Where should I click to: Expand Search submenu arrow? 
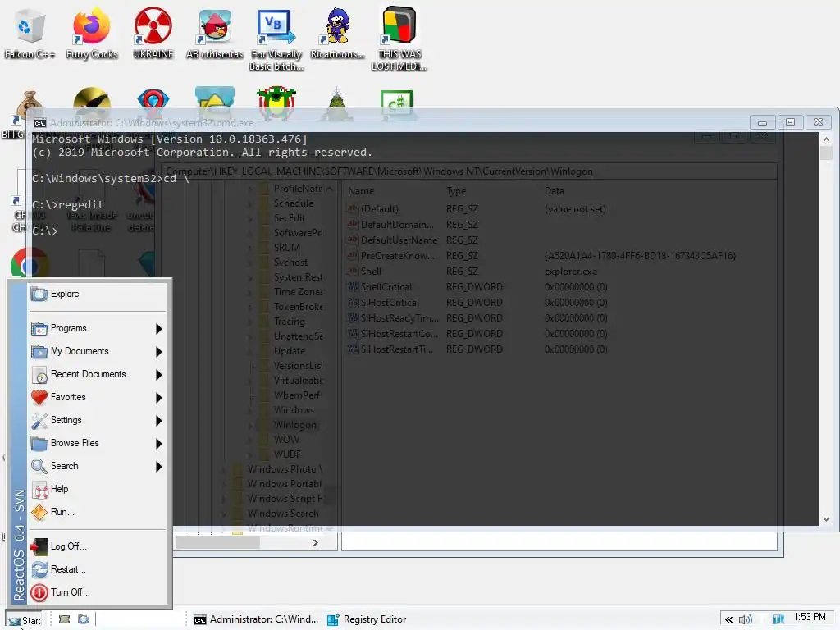[x=158, y=467]
